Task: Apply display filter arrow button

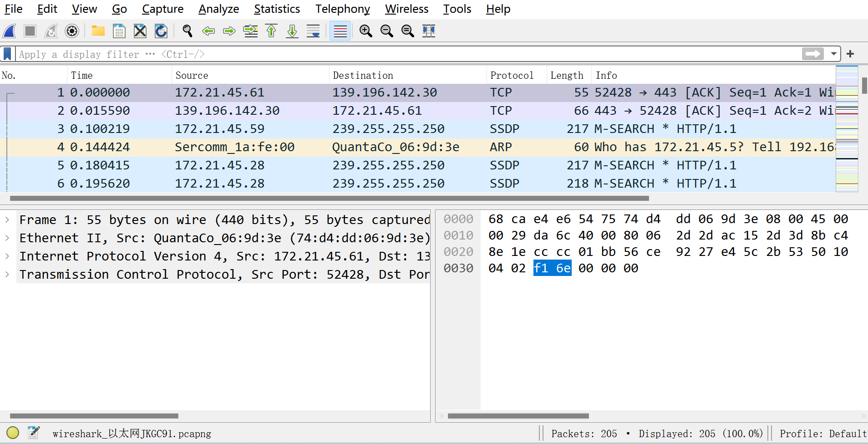Action: tap(813, 54)
